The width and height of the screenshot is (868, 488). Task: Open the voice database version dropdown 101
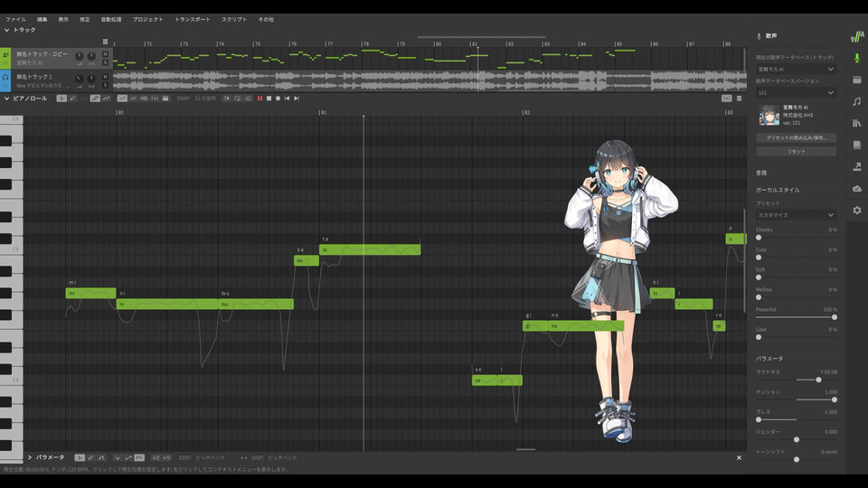(x=796, y=93)
